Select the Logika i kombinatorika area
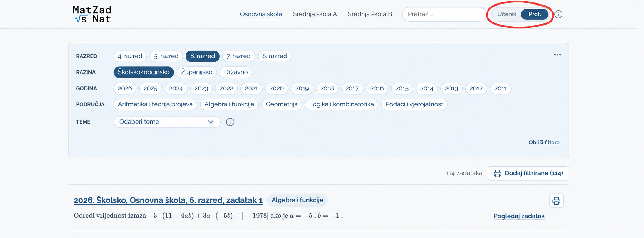Image resolution: width=644 pixels, height=238 pixels. 341,104
